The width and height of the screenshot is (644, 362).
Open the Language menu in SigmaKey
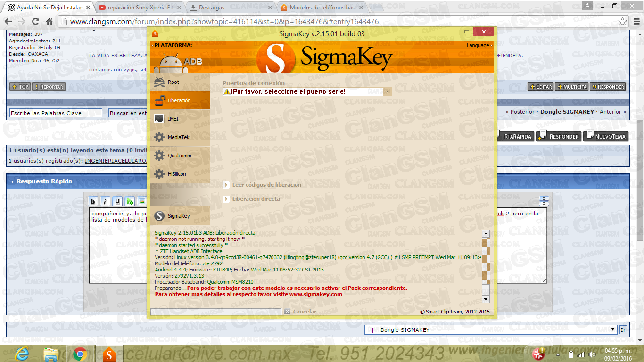(x=479, y=45)
